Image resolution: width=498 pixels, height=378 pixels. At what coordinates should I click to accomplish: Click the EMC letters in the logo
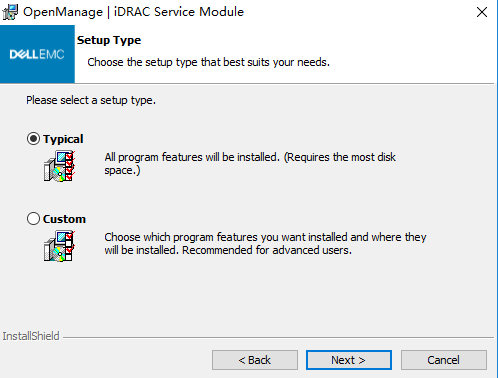pos(52,54)
